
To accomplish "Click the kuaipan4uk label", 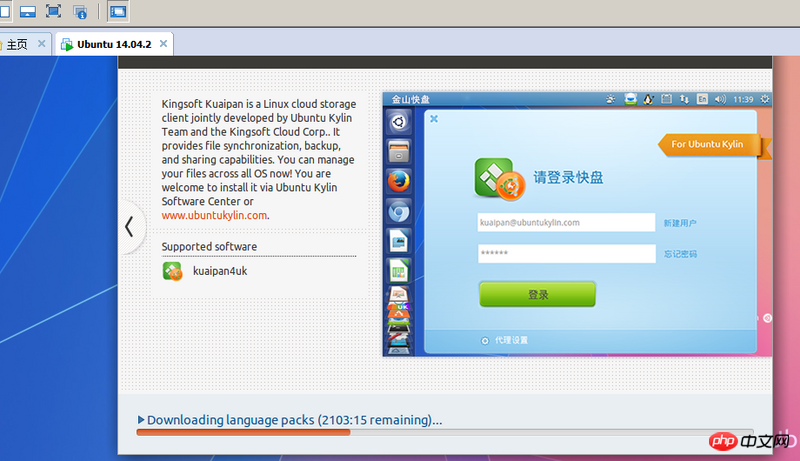I will point(220,271).
